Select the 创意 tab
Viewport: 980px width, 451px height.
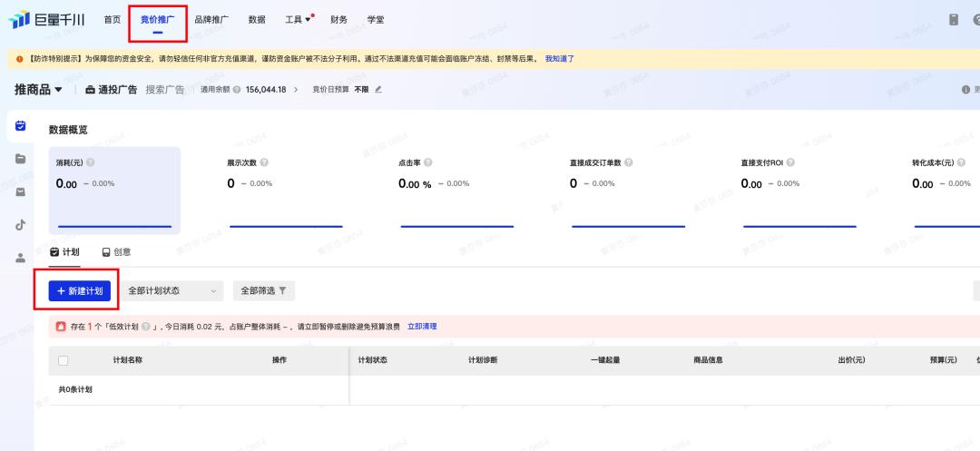coord(116,251)
